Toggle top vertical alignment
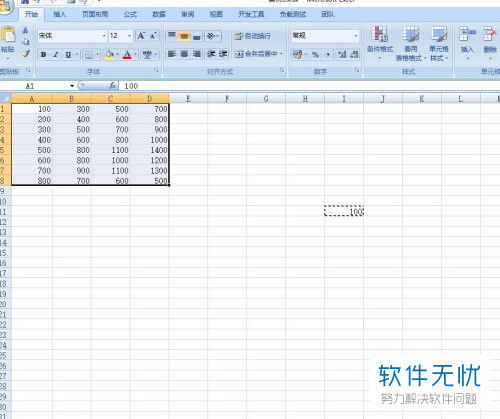The image size is (500, 419). point(172,36)
